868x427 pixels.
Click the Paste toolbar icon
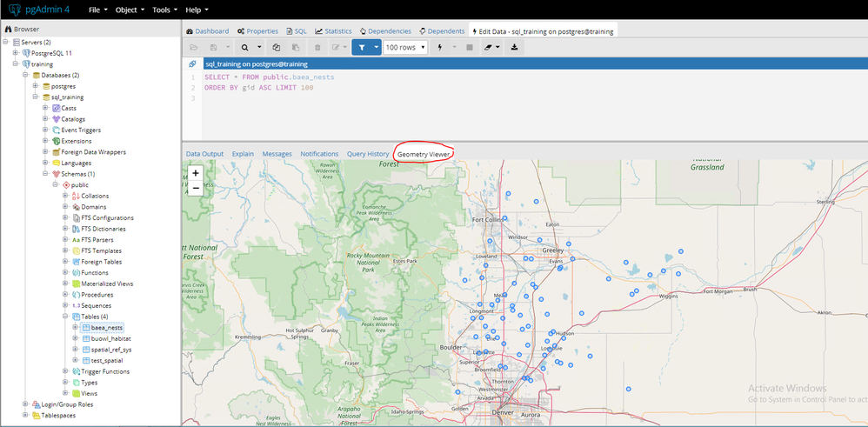[x=296, y=48]
